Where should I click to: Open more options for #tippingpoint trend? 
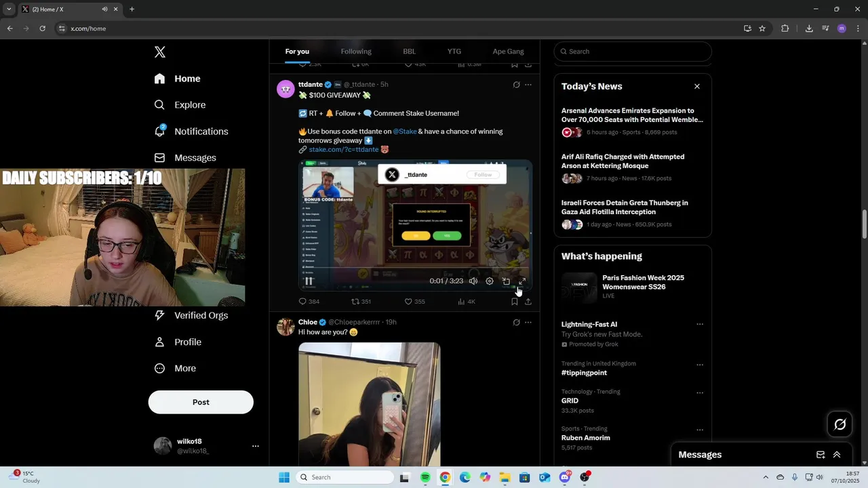click(700, 365)
